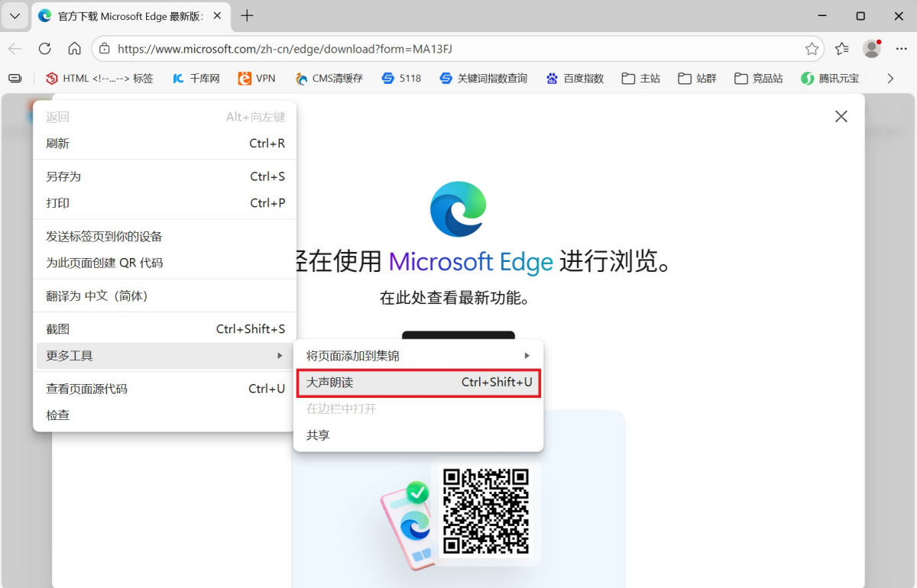
Task: Open the profile avatar icon
Action: pos(871,48)
